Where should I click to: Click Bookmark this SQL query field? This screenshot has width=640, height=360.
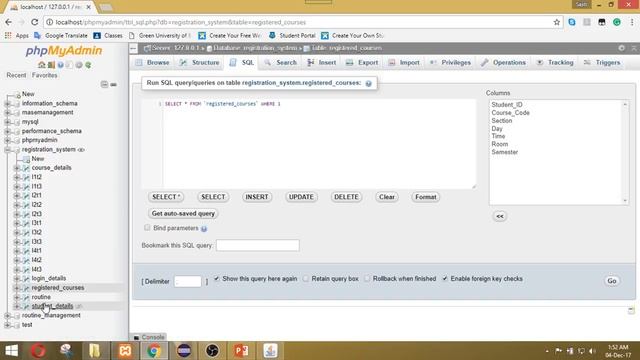pos(258,245)
